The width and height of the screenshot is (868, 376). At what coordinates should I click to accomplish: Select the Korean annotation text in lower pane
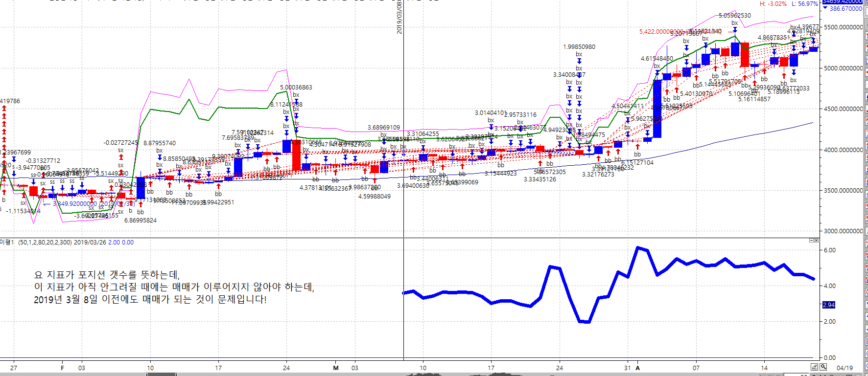[x=174, y=287]
